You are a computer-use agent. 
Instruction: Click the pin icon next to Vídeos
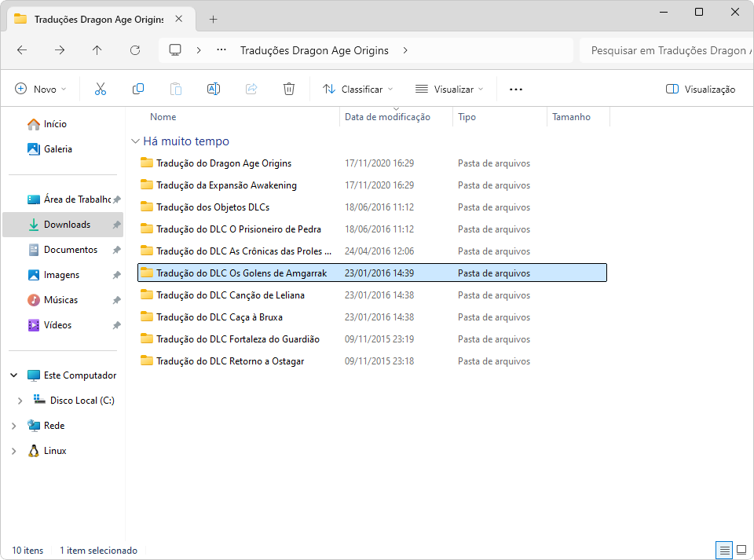(116, 325)
